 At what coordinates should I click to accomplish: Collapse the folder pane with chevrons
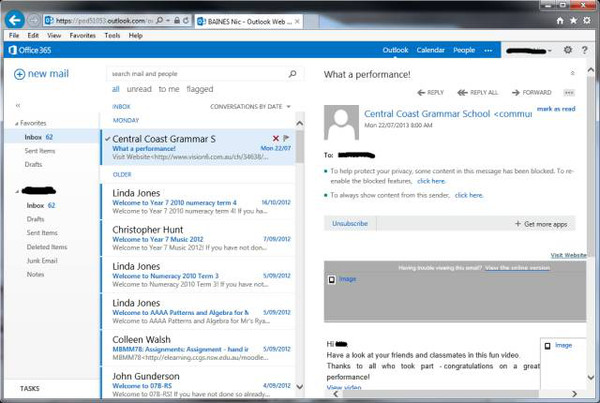18,105
